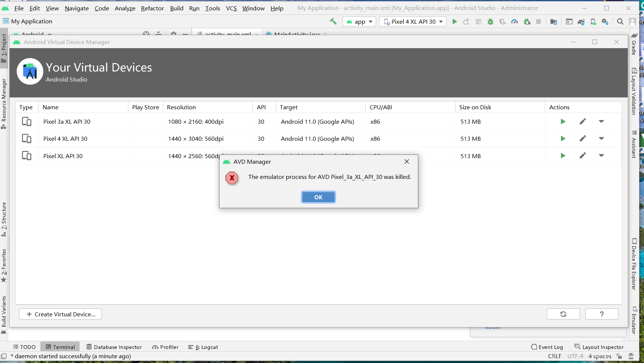This screenshot has height=363, width=644.
Task: Open the Terminal tool window tab
Action: (60, 347)
